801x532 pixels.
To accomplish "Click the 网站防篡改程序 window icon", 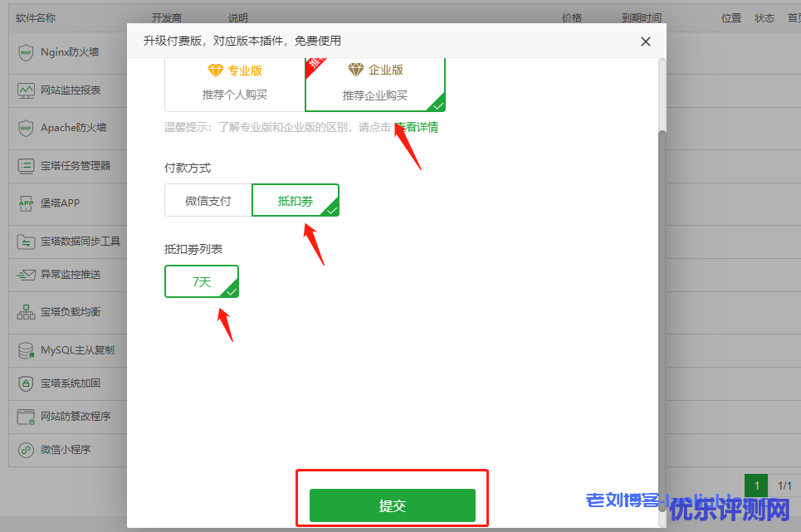I will [26, 417].
